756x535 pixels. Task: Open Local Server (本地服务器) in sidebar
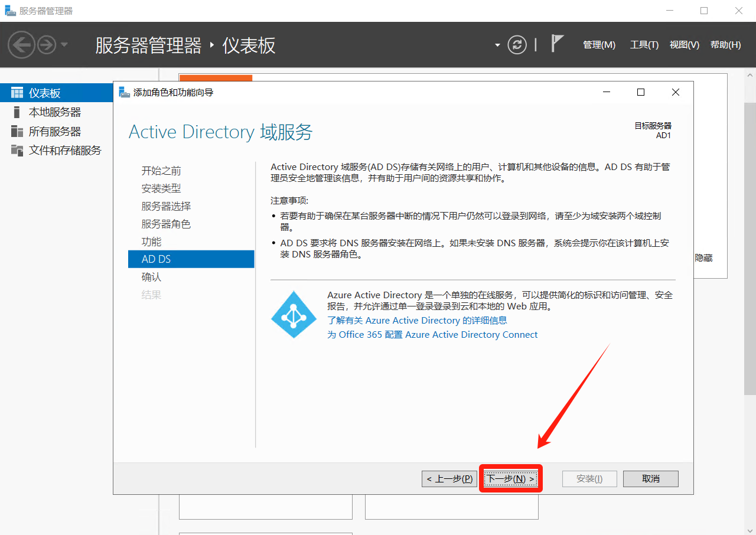coord(54,112)
